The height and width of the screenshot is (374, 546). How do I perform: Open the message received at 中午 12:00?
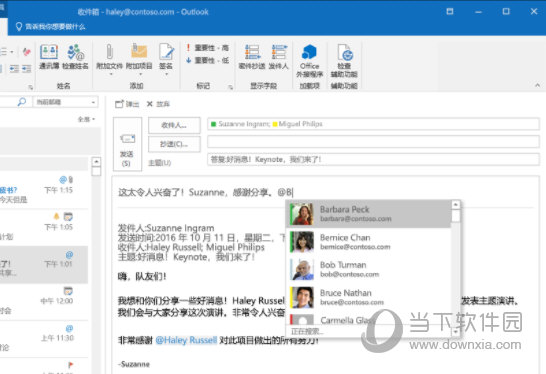pyautogui.click(x=44, y=302)
